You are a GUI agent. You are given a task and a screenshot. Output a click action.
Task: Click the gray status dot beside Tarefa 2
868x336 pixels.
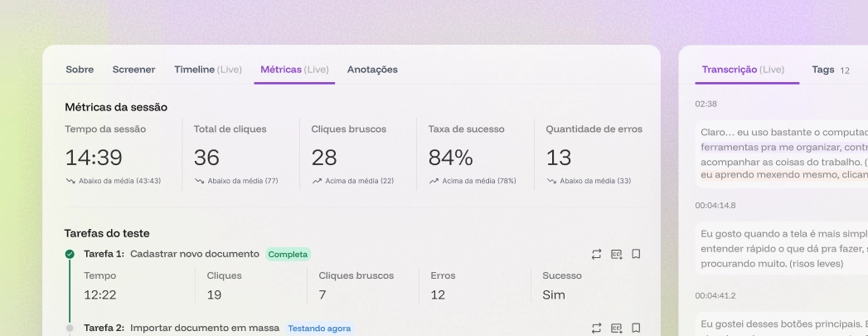(70, 329)
